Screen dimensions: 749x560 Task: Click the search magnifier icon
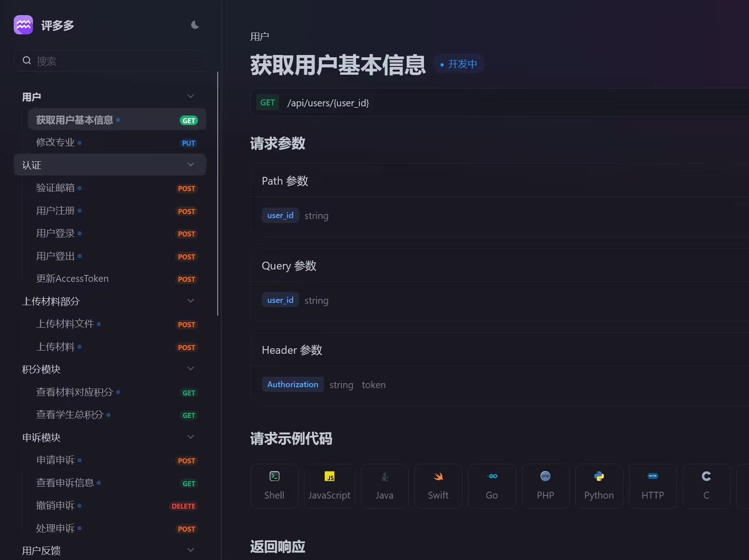coord(27,60)
